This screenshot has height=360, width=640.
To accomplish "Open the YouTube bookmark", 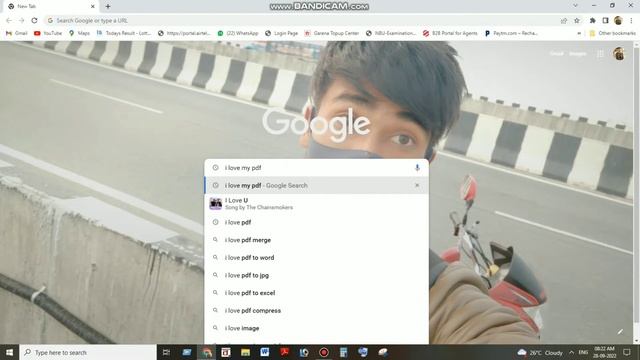I will coord(48,33).
